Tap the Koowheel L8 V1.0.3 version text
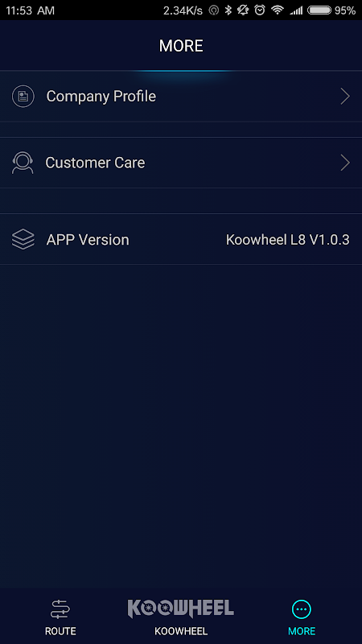This screenshot has height=644, width=362. coord(288,240)
